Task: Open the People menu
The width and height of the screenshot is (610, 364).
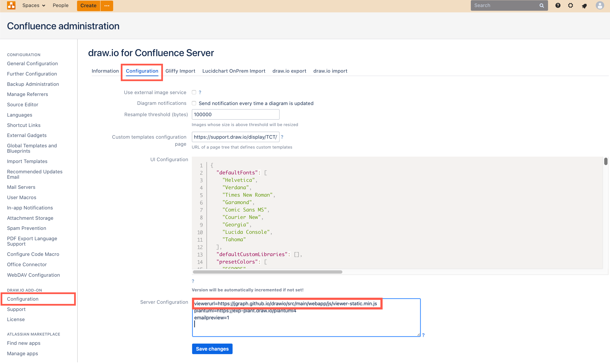Action: (60, 5)
